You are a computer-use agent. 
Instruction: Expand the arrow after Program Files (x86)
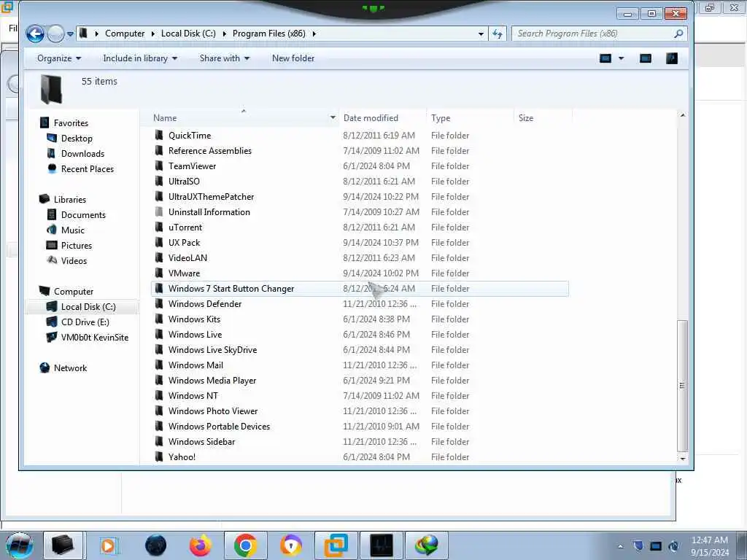point(314,34)
